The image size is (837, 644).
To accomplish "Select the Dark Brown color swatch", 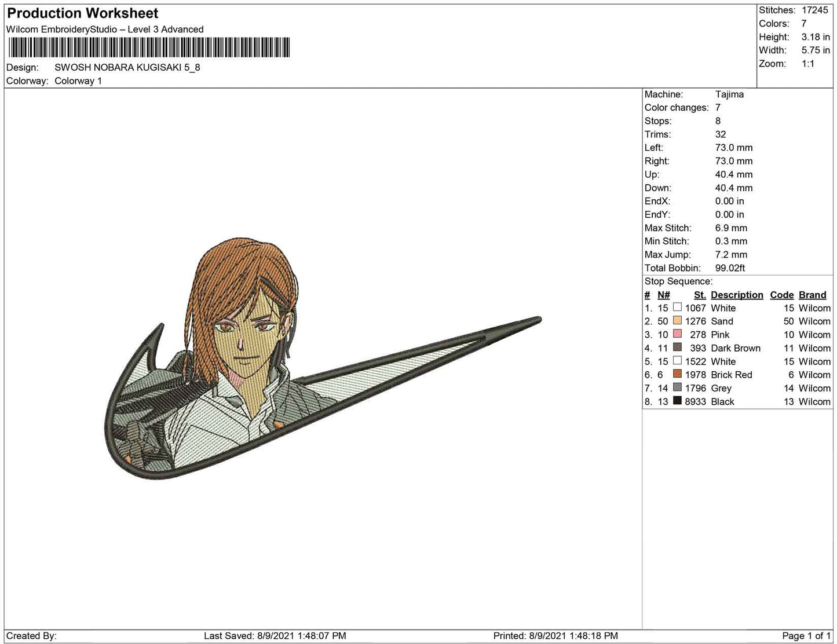I will click(x=677, y=347).
